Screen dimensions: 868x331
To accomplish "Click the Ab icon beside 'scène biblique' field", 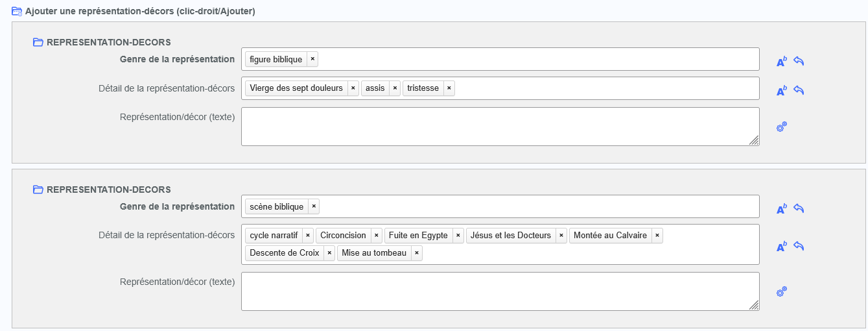I will 781,209.
